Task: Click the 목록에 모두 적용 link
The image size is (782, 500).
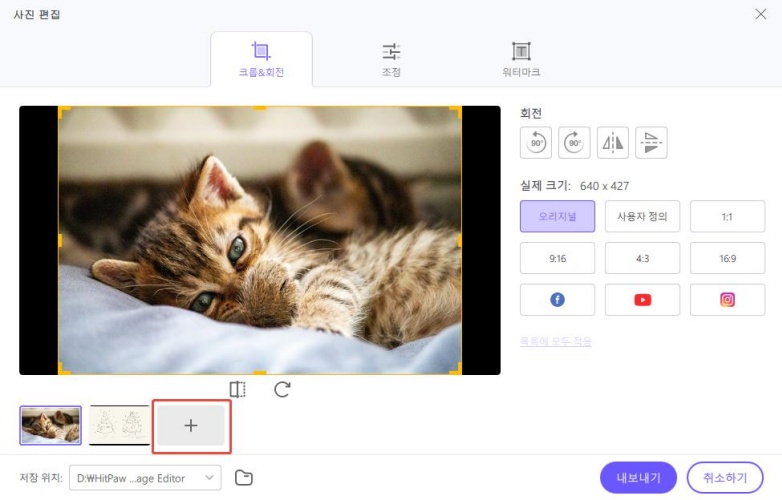Action: (x=556, y=341)
